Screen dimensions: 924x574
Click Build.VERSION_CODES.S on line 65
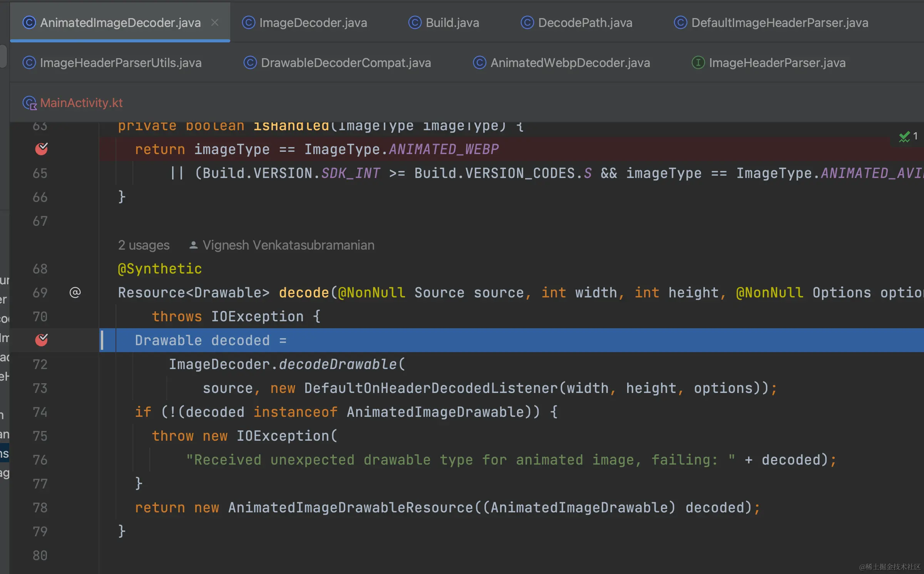503,173
